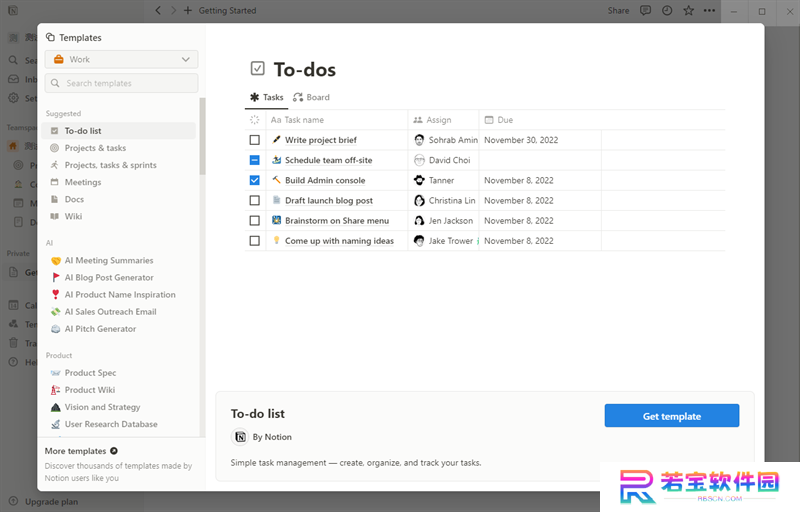This screenshot has width=800, height=512.
Task: Click AI Pitch Generator icon
Action: pos(56,329)
